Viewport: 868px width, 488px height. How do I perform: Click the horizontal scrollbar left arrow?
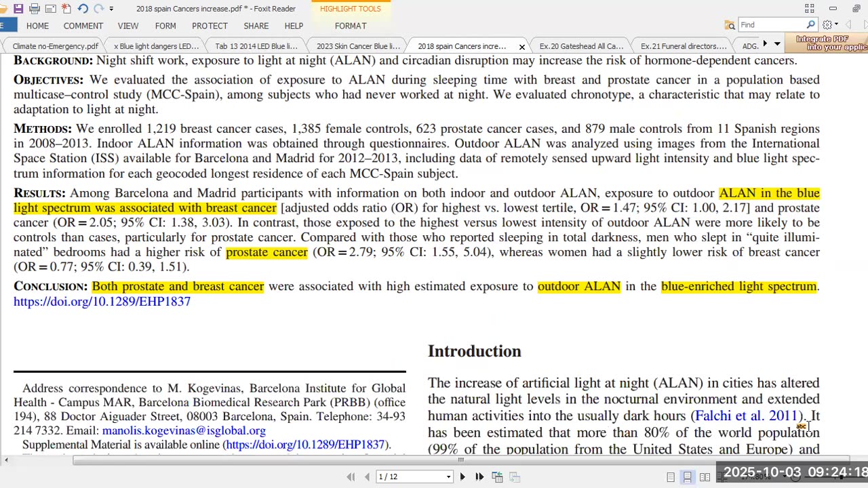click(6, 460)
